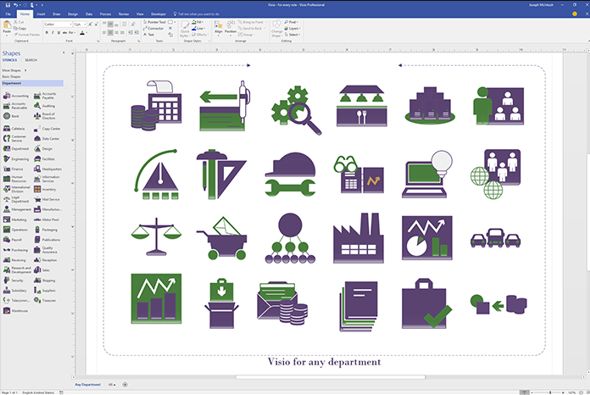
Task: Open the Align dropdown in Arrange group
Action: click(219, 28)
